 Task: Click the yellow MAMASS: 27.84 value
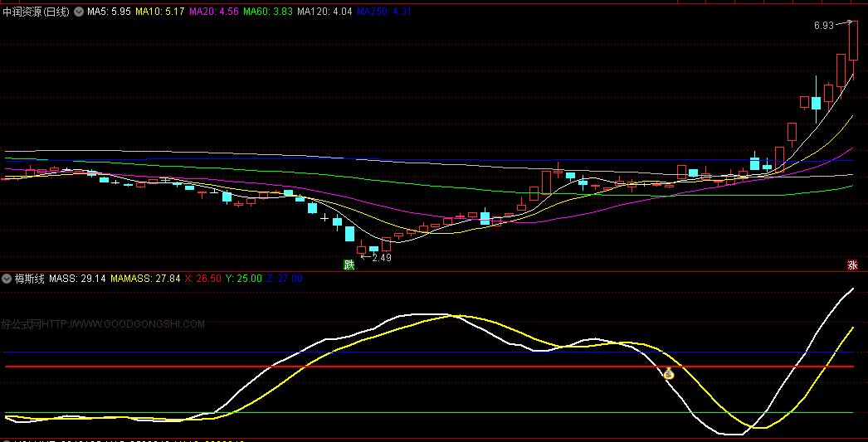click(x=145, y=279)
